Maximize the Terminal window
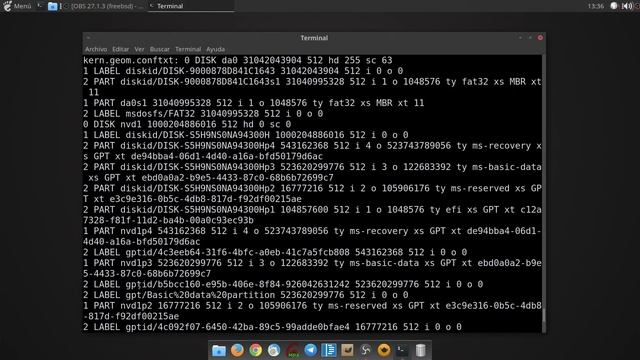Screen dimensions: 640x360 coord(530,38)
